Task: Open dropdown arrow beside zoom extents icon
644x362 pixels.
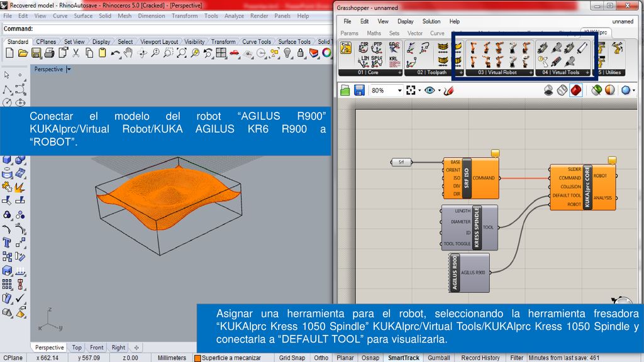Action: [x=419, y=90]
